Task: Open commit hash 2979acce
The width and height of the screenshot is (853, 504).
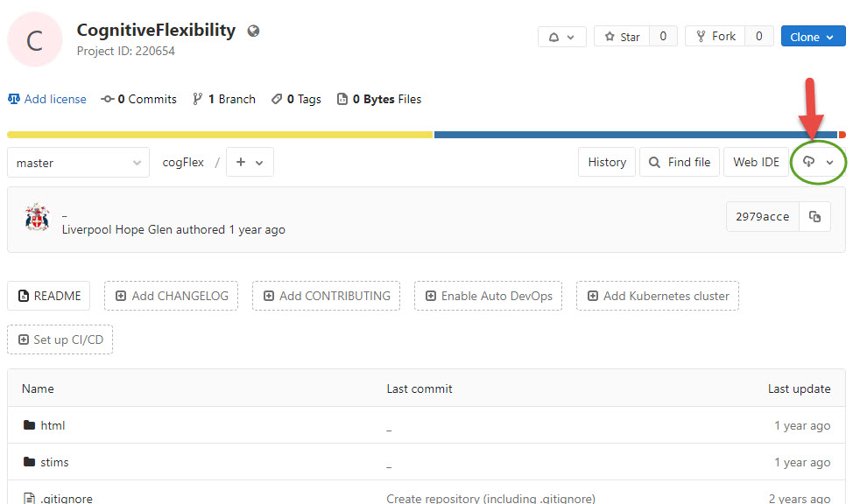Action: [x=762, y=216]
